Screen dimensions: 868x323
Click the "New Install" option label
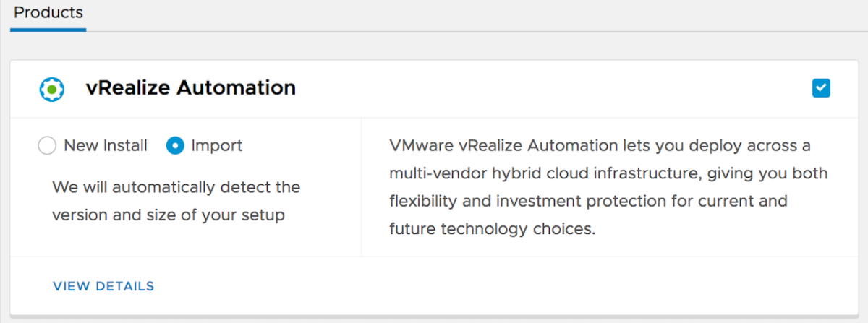pyautogui.click(x=106, y=146)
